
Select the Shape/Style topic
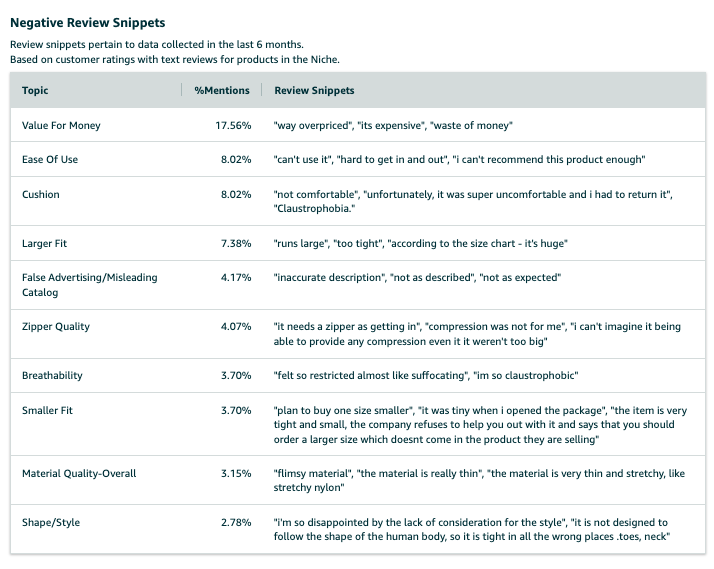tap(50, 522)
